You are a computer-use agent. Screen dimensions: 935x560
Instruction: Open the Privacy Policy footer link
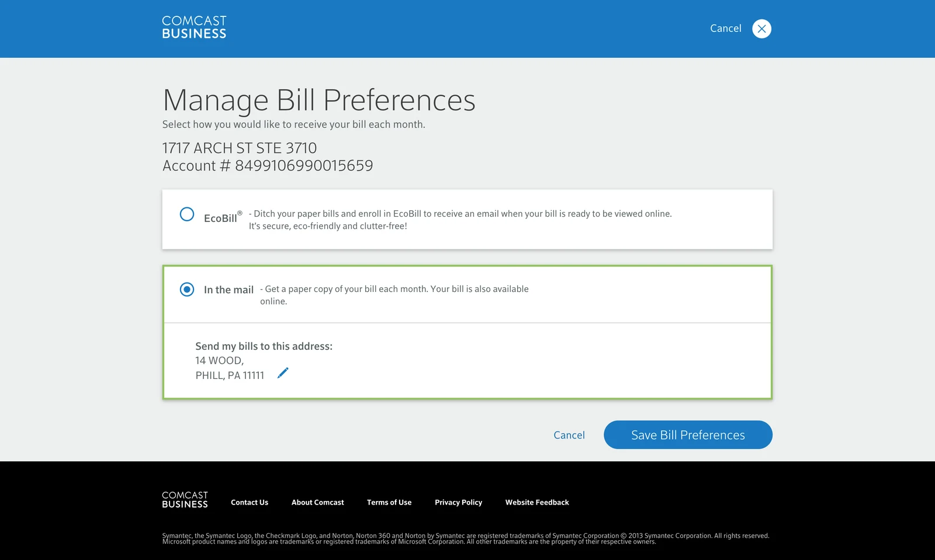(x=459, y=502)
